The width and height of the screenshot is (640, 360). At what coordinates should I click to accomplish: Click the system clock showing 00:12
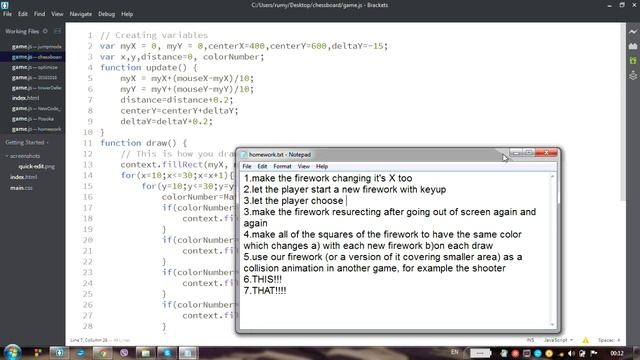[617, 353]
